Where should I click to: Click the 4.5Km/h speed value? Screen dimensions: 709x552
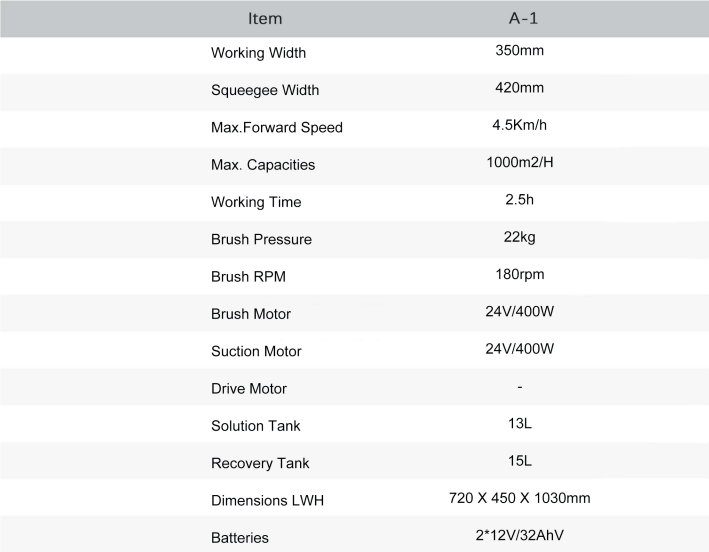(x=519, y=126)
